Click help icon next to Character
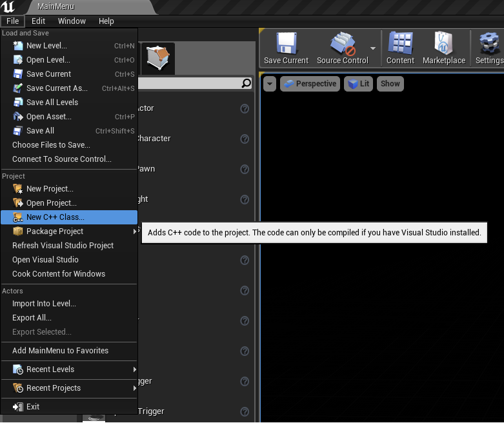 point(245,139)
